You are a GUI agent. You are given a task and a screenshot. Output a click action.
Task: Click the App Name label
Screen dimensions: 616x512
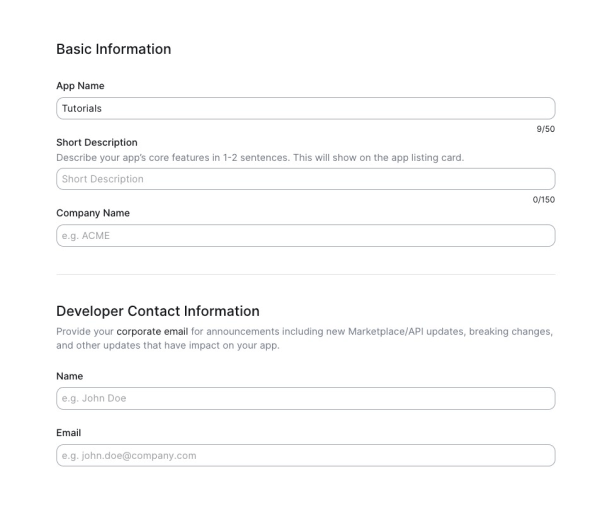(80, 86)
